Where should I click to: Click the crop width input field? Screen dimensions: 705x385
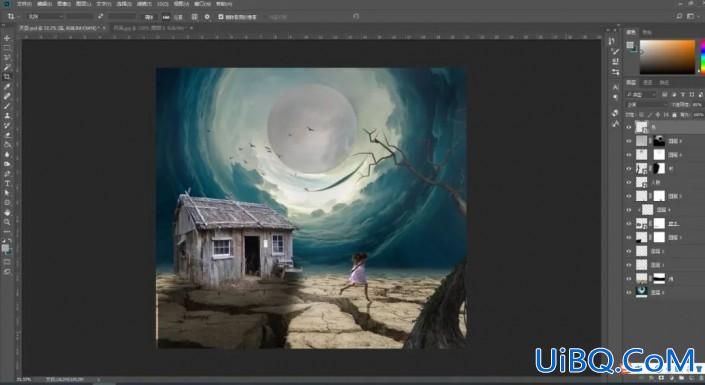tap(79, 17)
